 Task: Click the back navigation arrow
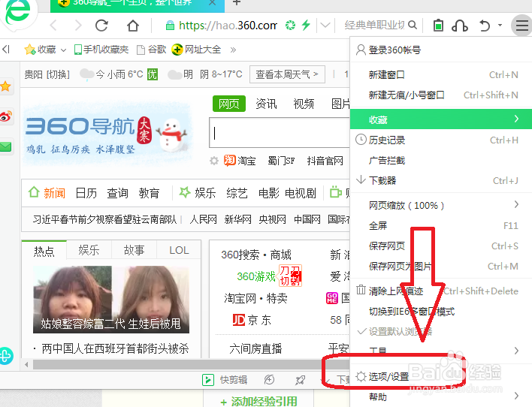click(x=53, y=26)
